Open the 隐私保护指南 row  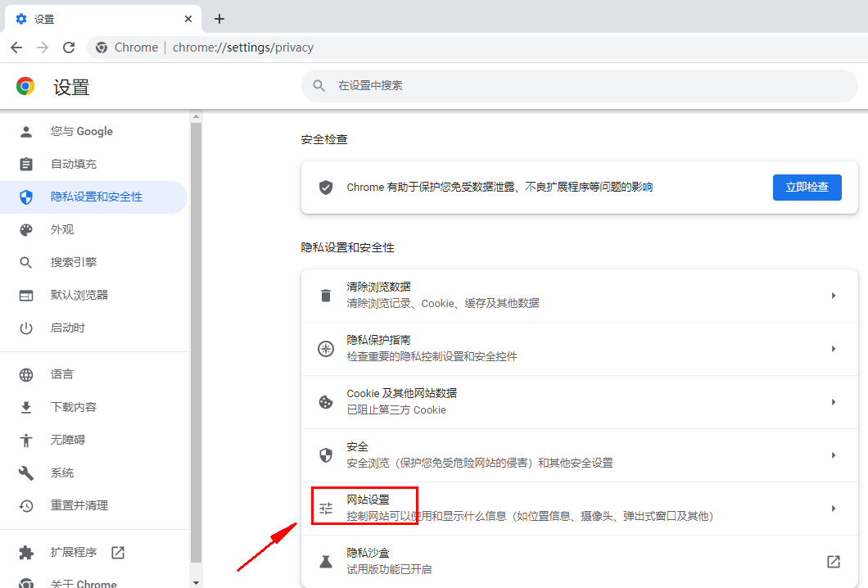[579, 349]
